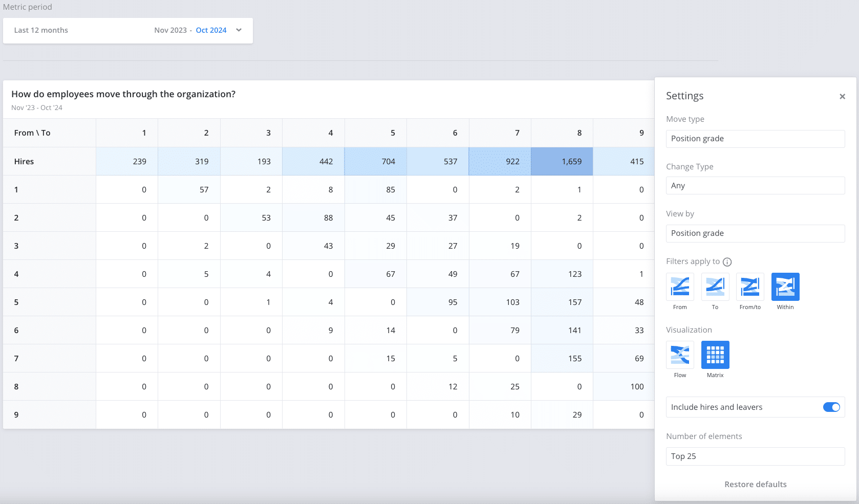Select the Within filter icon

(x=785, y=287)
